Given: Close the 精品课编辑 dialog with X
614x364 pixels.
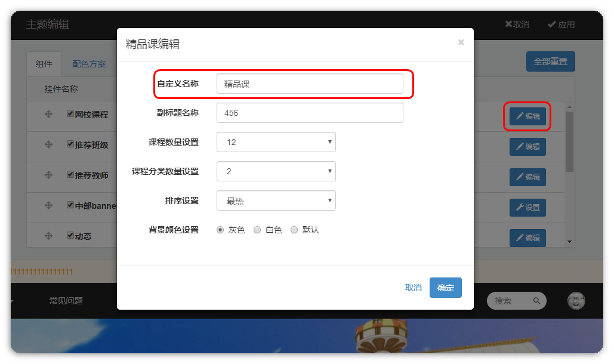Looking at the screenshot, I should (461, 42).
